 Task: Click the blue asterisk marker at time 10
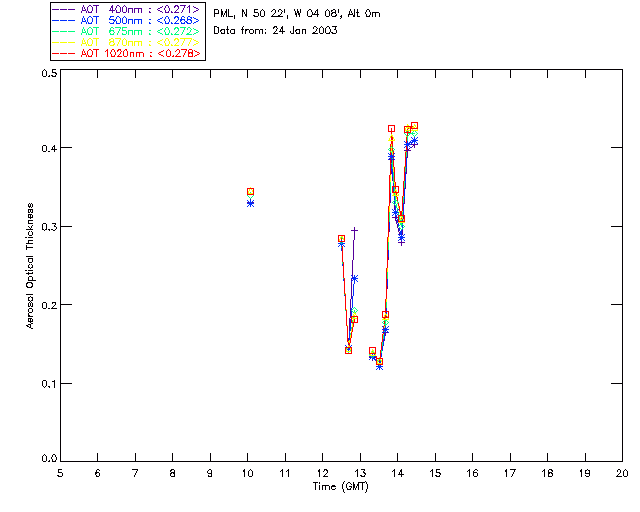[251, 203]
